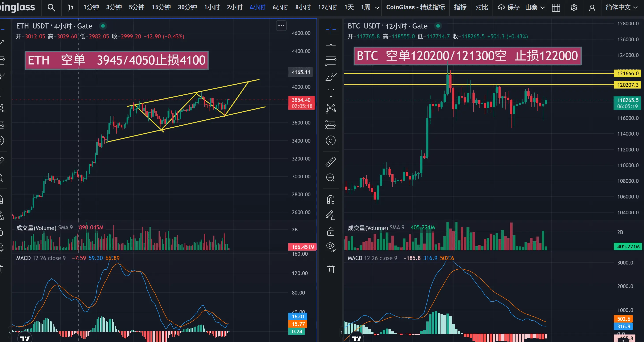Switch to the 1小时 timeframe
The width and height of the screenshot is (644, 342).
point(212,7)
